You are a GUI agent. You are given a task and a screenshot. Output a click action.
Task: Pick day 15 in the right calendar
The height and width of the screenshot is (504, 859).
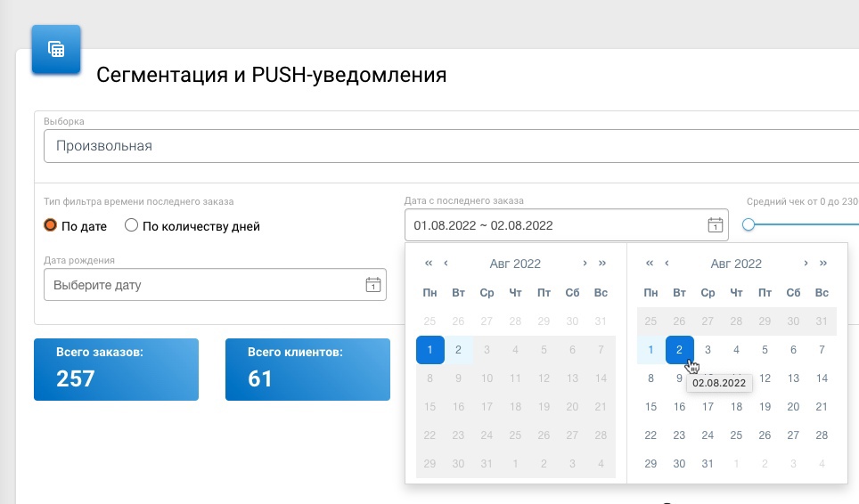point(650,407)
